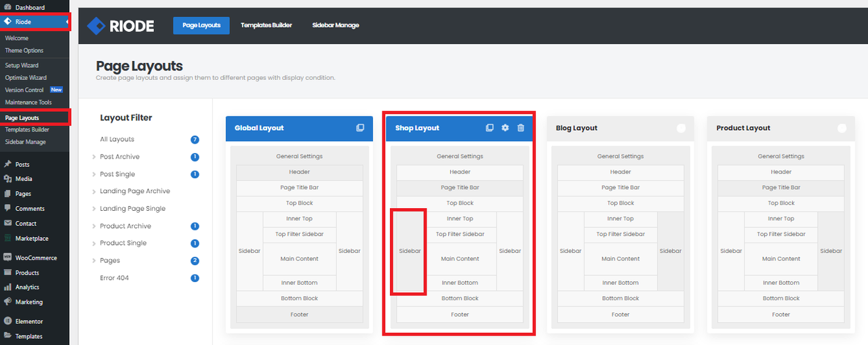Click Product Layout Page Title Bar block
This screenshot has height=345, width=868.
(x=781, y=188)
